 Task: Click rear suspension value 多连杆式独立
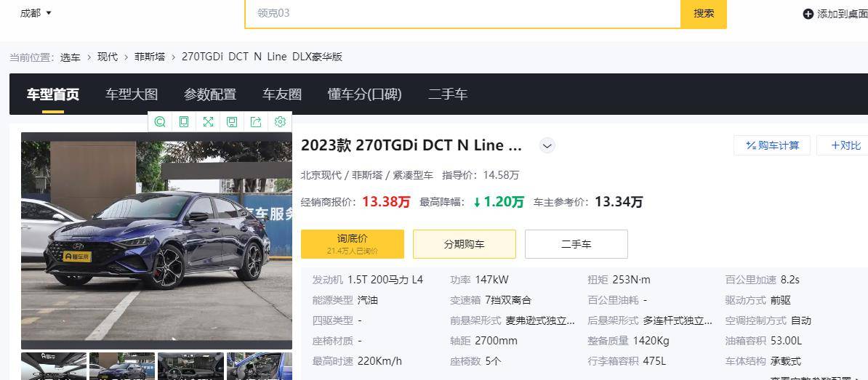(678, 320)
